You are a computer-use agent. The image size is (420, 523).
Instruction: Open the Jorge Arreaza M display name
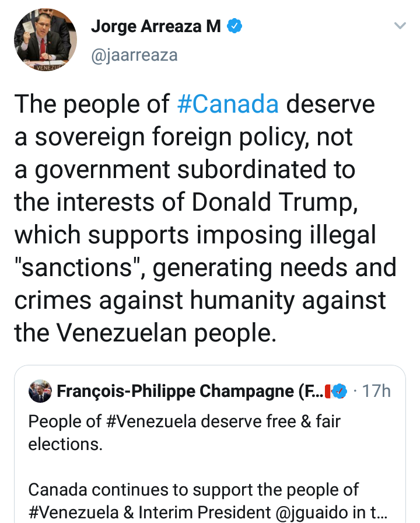156,27
